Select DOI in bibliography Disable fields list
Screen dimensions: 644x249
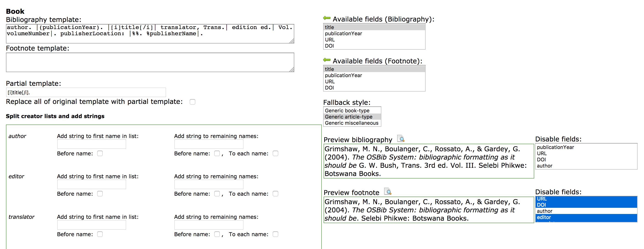click(x=586, y=160)
